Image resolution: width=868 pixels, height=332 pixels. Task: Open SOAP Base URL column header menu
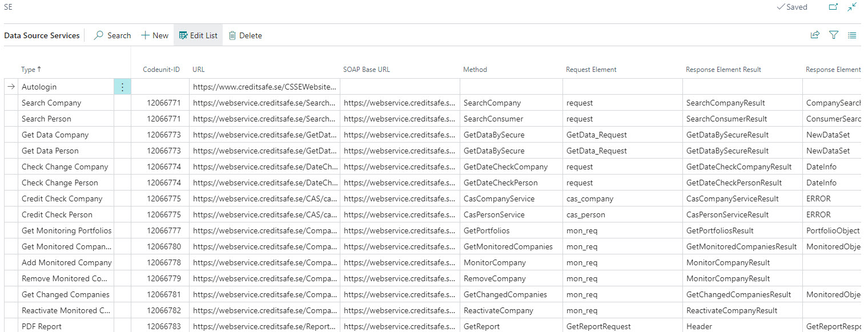click(367, 70)
